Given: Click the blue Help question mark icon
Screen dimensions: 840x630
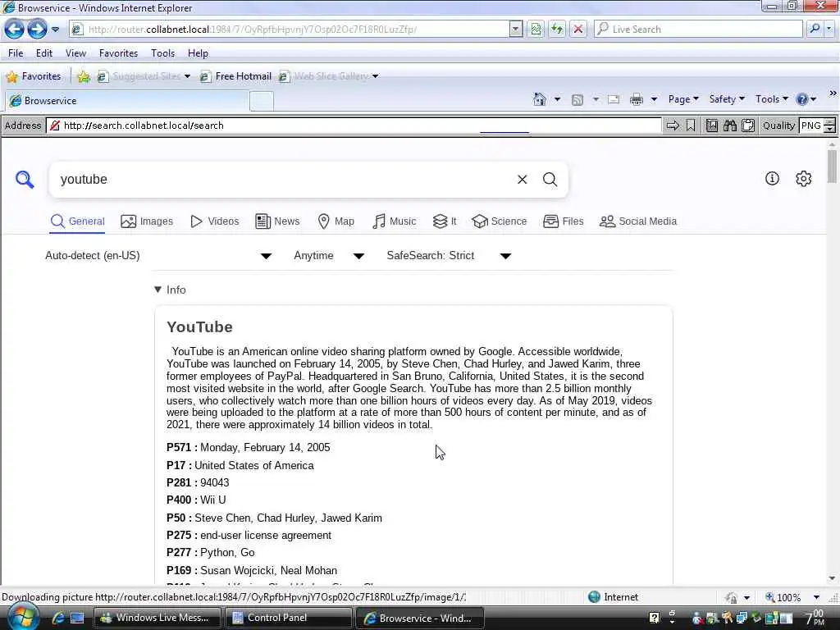Looking at the screenshot, I should click(802, 99).
